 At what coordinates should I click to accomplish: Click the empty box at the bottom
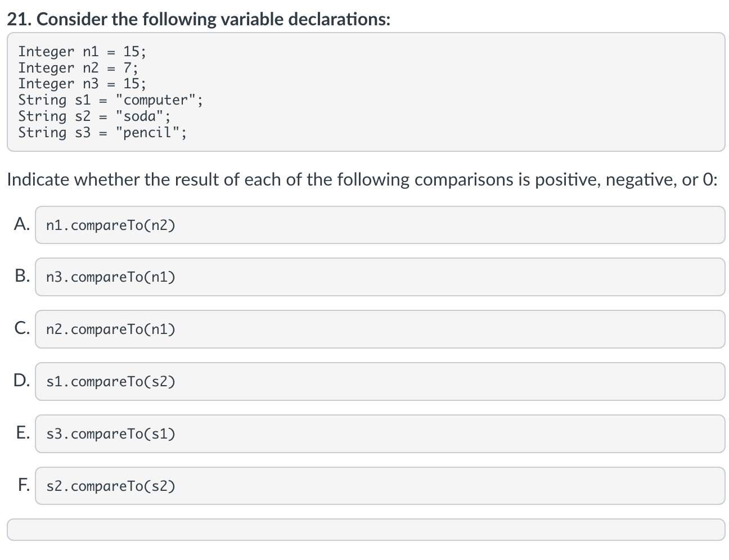[366, 530]
